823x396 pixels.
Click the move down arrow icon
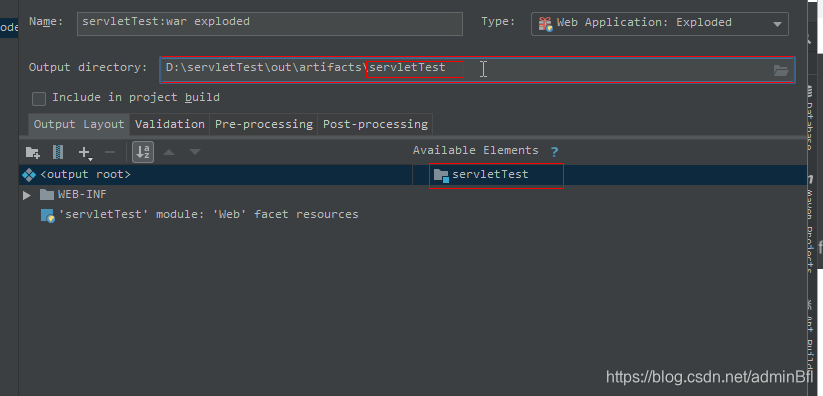[x=195, y=152]
